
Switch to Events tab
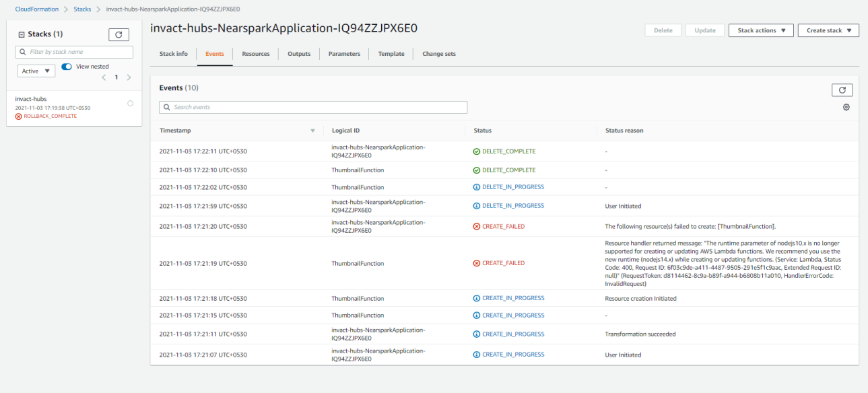(215, 54)
